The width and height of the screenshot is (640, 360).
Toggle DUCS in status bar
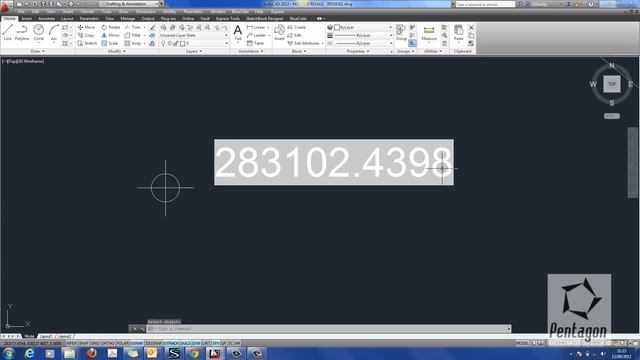(185, 343)
